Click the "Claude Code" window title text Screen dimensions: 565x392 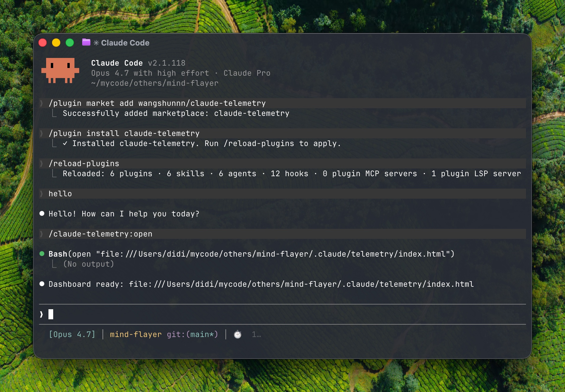125,43
